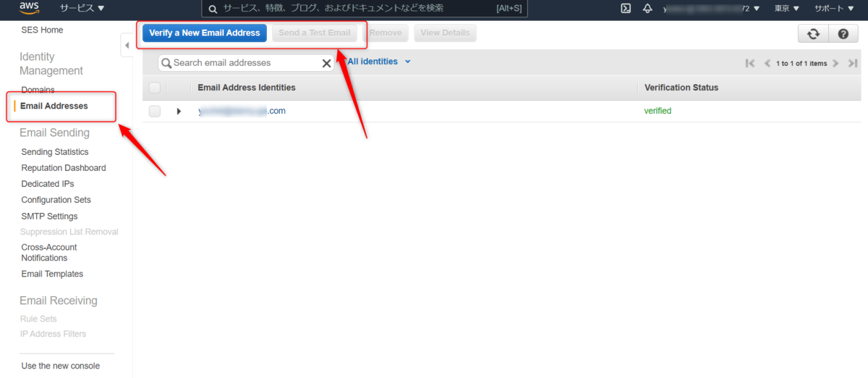Collapse the sidebar with arrow toggle
Viewport: 868px width, 378px height.
point(127,46)
